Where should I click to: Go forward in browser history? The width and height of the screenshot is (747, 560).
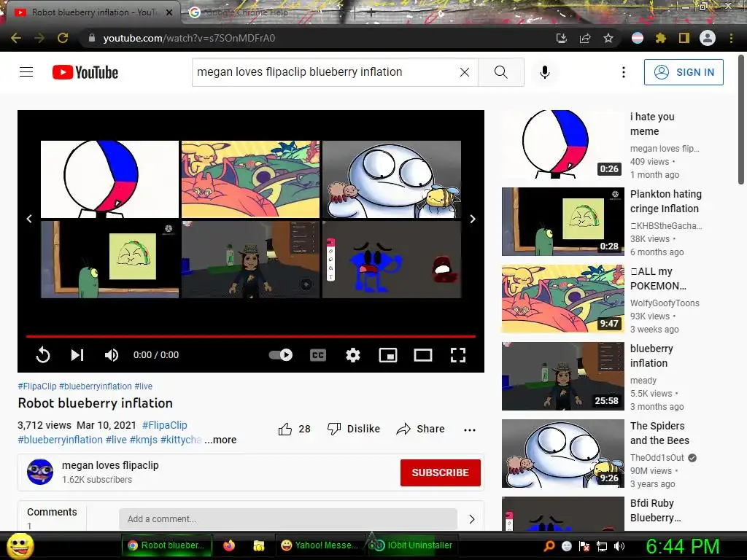click(x=39, y=38)
